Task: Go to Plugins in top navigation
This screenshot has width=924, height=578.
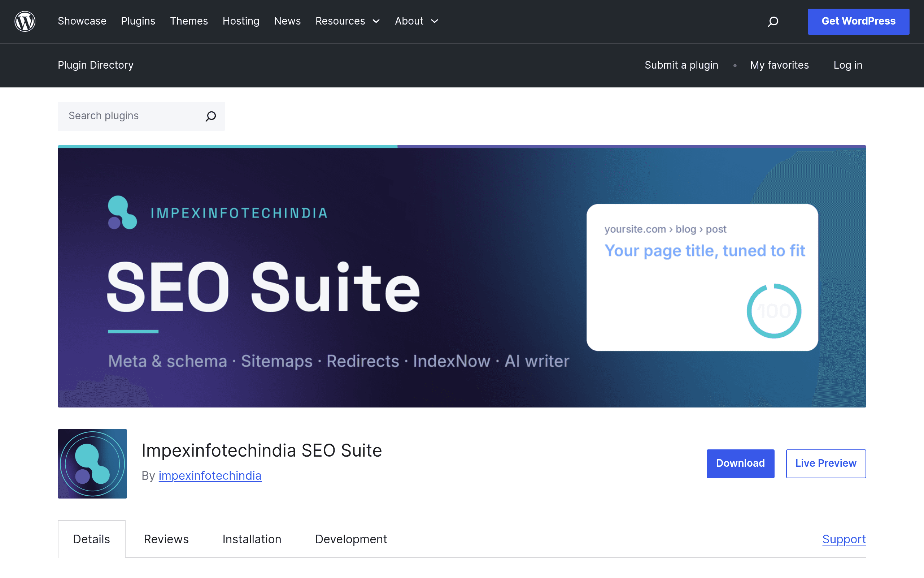Action: coord(138,21)
